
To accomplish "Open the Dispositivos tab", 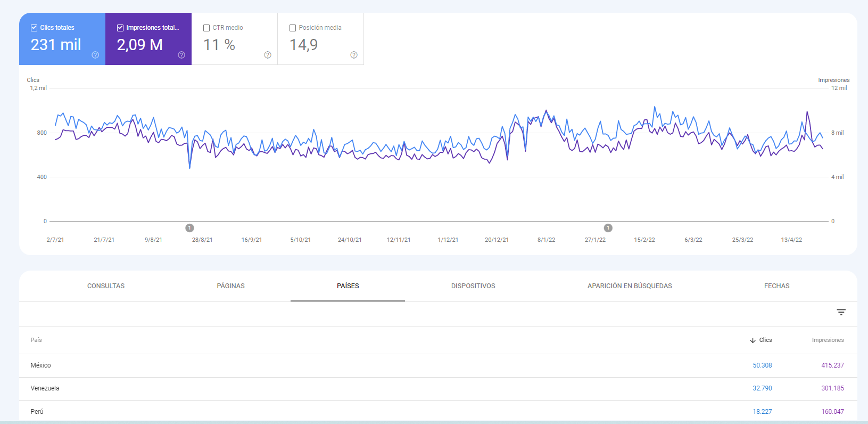I will point(473,286).
